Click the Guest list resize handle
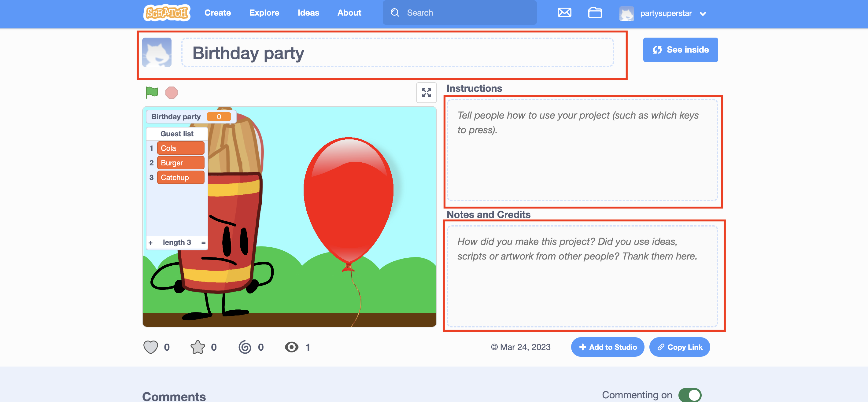The height and width of the screenshot is (402, 868). tap(203, 243)
